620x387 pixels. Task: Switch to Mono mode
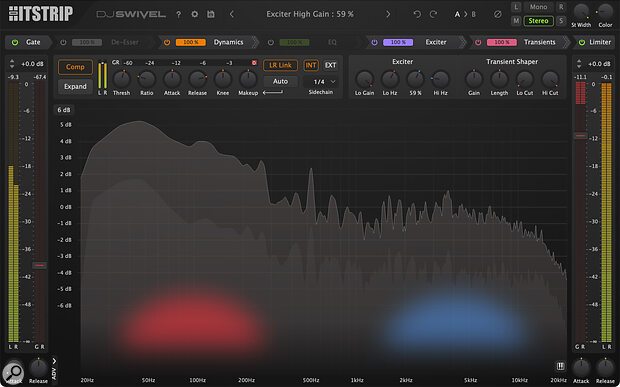[538, 7]
